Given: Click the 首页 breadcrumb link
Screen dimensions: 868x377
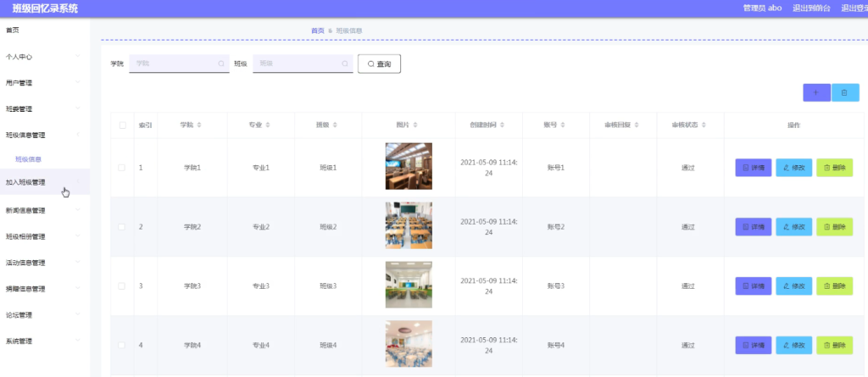Looking at the screenshot, I should 318,30.
